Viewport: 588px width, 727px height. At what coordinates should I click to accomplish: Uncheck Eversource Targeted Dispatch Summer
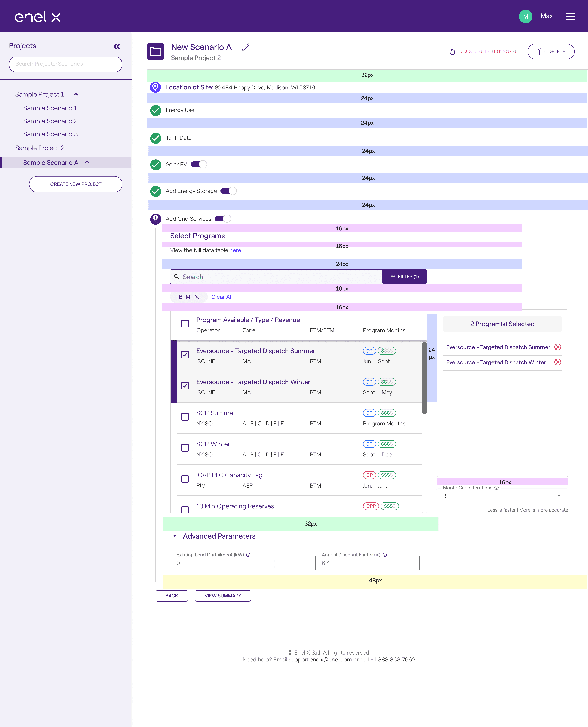(185, 355)
